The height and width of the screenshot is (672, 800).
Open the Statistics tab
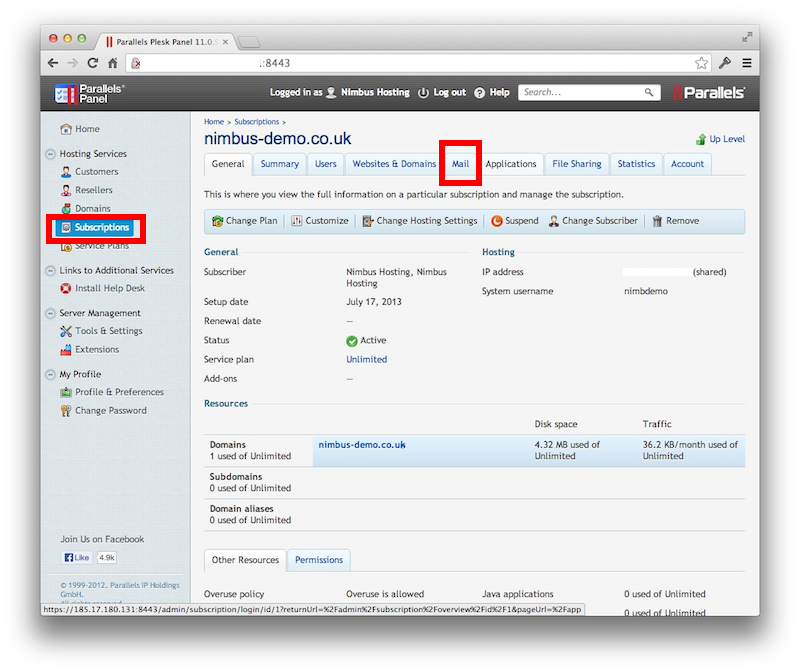click(x=636, y=164)
